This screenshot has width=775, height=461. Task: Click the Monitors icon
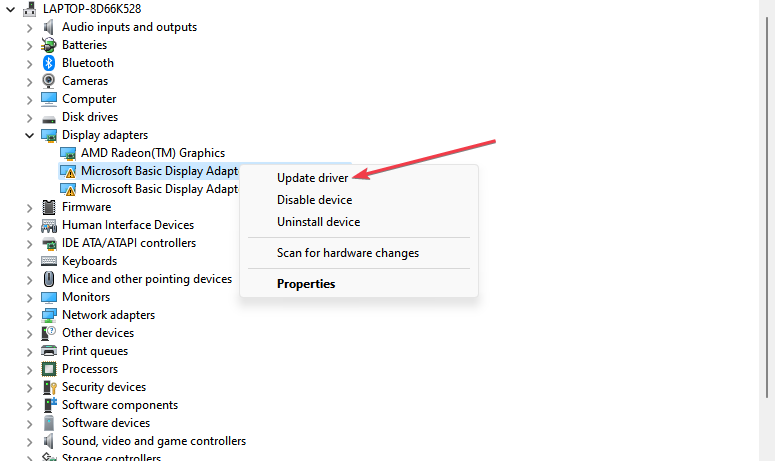pos(48,297)
